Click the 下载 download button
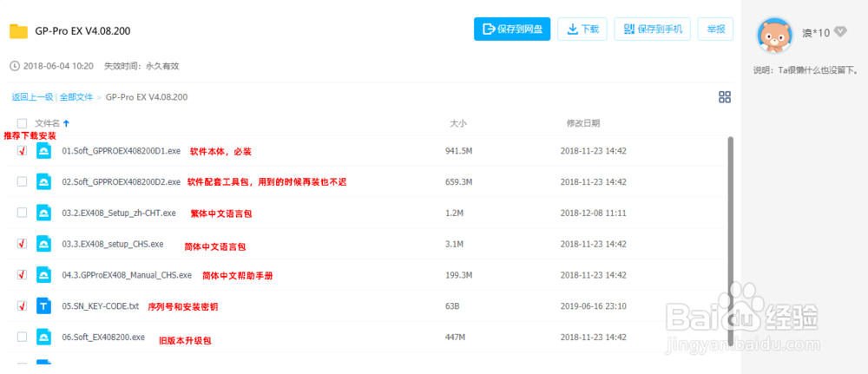Viewport: 868px width, 374px height. click(x=582, y=29)
